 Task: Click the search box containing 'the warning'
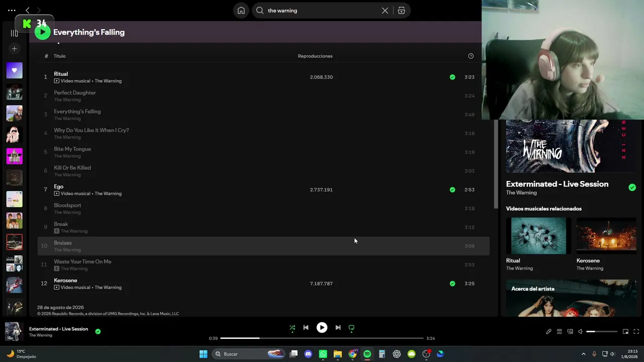click(322, 11)
